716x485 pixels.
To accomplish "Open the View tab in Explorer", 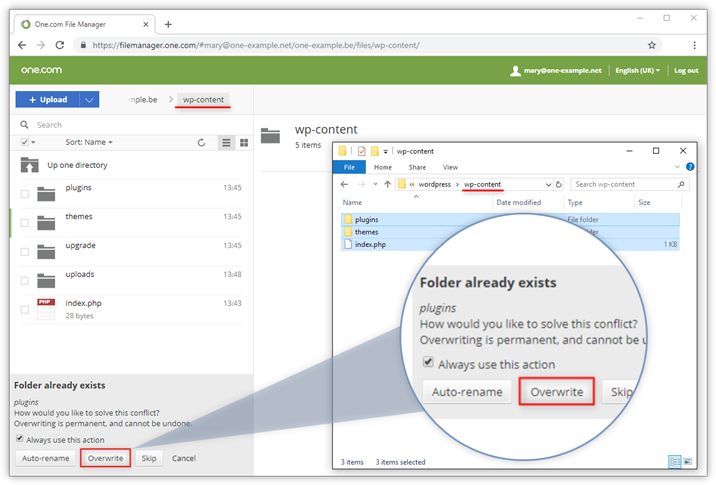I will coord(450,167).
